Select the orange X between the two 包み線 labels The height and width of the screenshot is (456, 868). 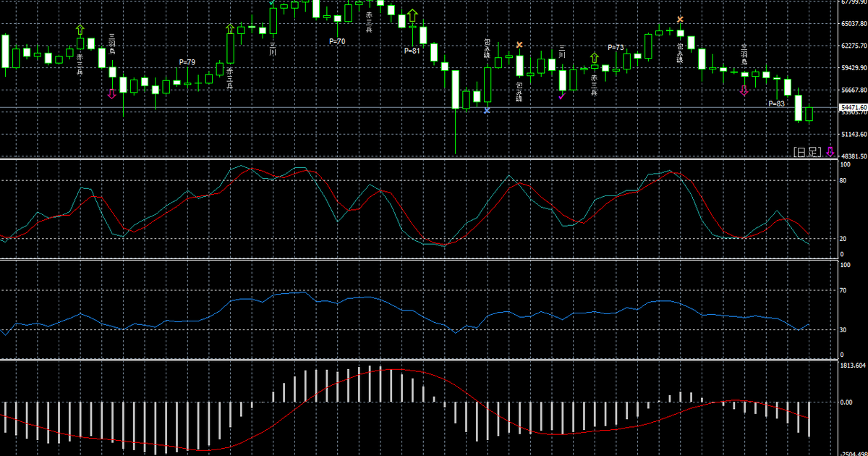(x=519, y=45)
